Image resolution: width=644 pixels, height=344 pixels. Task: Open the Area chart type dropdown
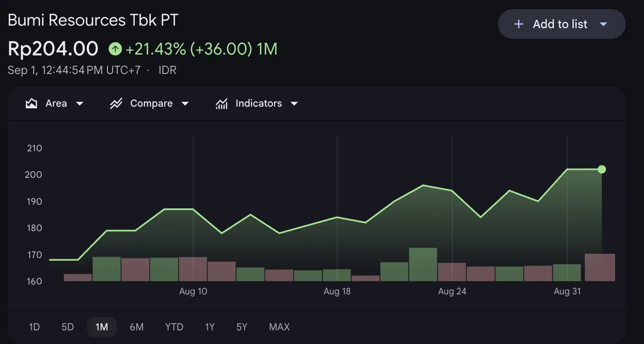coord(80,103)
